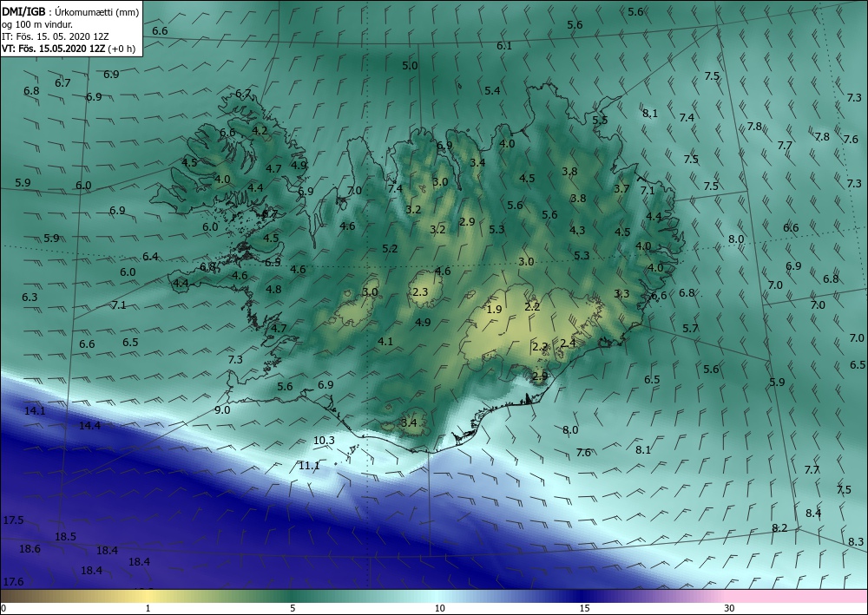The height and width of the screenshot is (615, 868).
Task: Click the map value '5.0'
Action: pos(410,65)
